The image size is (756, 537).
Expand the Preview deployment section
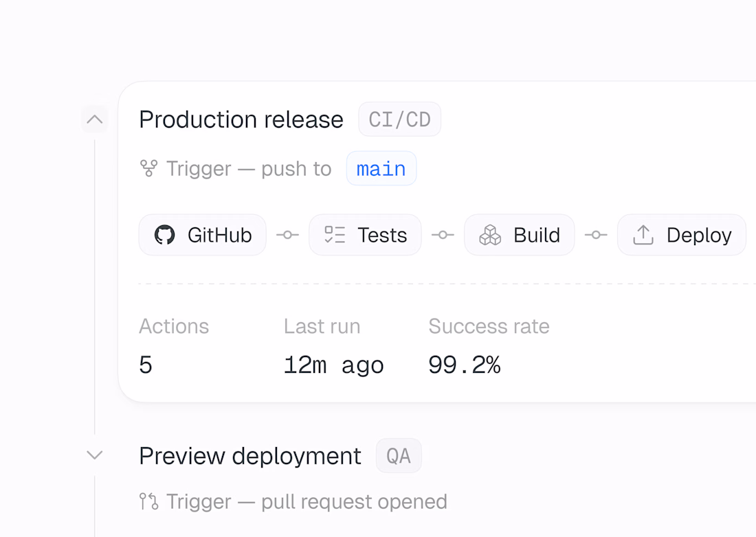(95, 455)
